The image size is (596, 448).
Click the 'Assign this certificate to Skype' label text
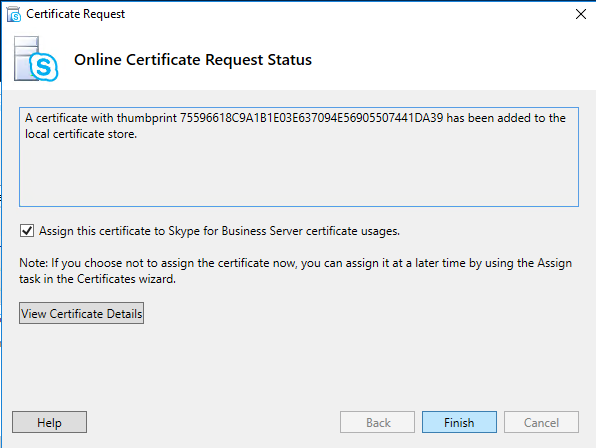pos(219,231)
